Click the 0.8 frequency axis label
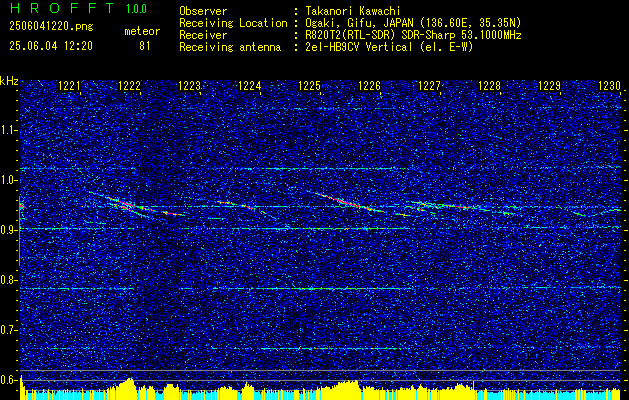Screen dimensions: 629x400 coord(8,280)
